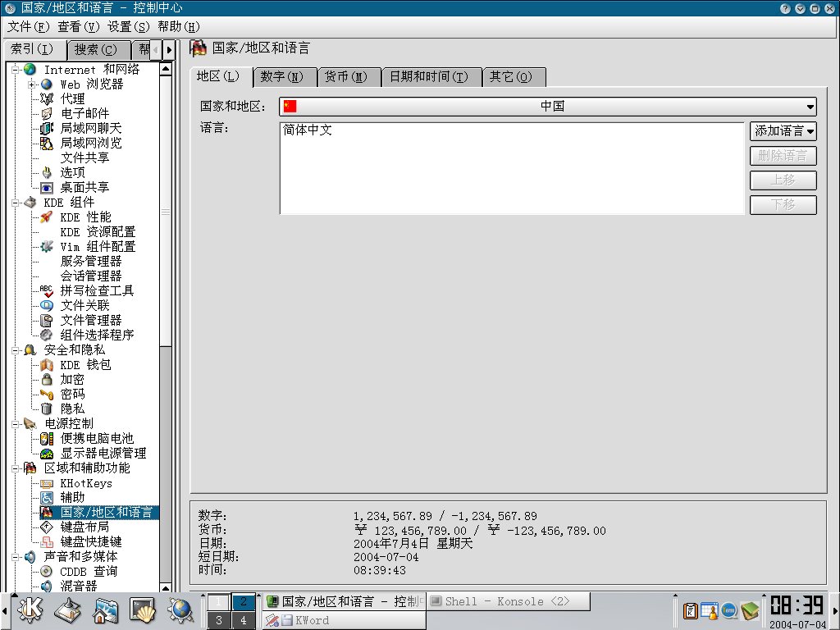
Task: Click the 文件关联 icon
Action: tap(47, 305)
